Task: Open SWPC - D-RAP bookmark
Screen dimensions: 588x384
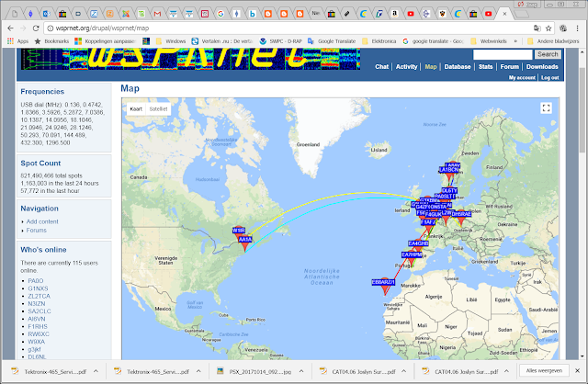Action: tap(281, 40)
